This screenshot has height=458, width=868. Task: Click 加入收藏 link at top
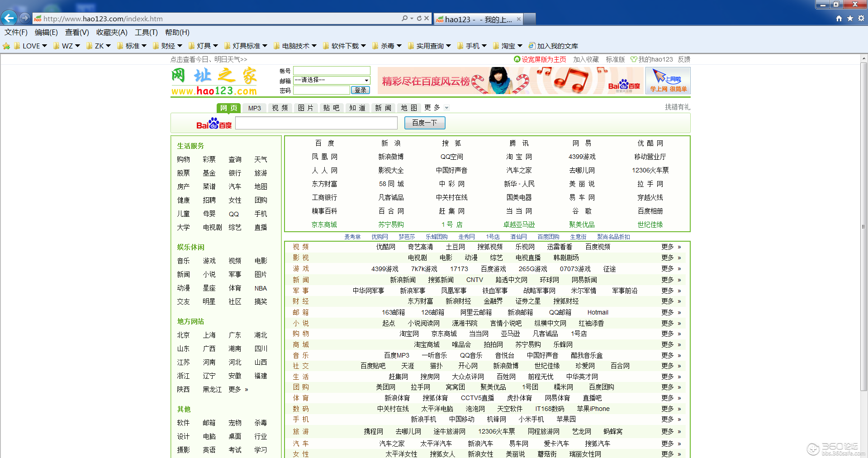click(x=586, y=59)
